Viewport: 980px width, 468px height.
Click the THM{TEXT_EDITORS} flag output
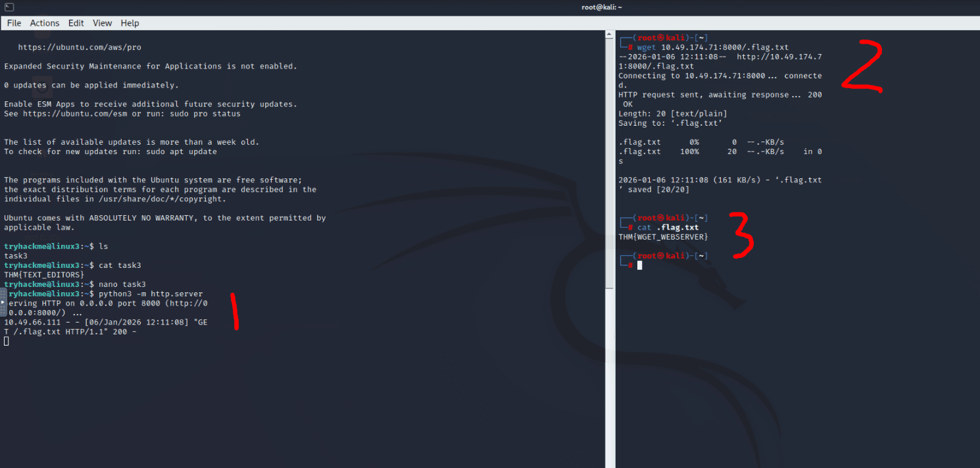click(44, 274)
